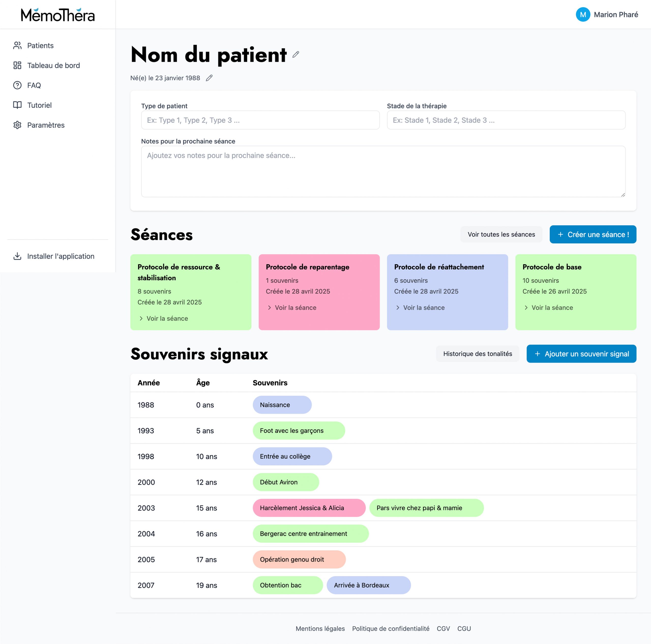651x644 pixels.
Task: Add a souvenir signal with the blue button
Action: (581, 354)
